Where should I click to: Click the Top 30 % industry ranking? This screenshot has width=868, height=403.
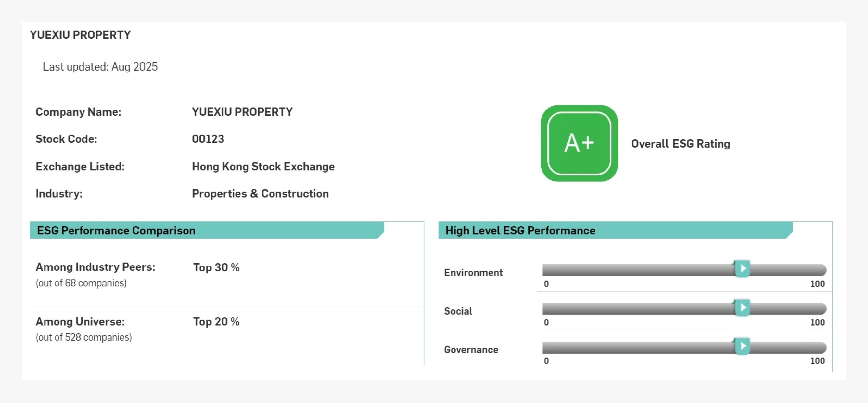(216, 267)
